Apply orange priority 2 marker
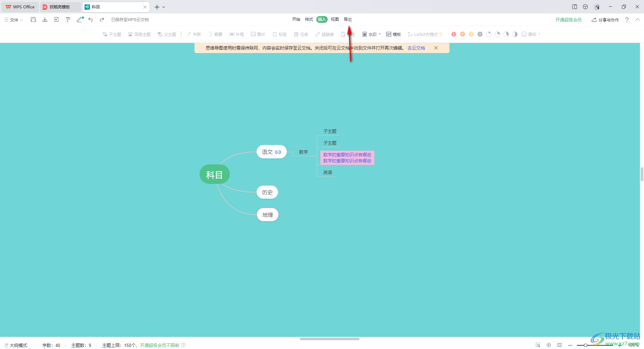 click(x=463, y=34)
